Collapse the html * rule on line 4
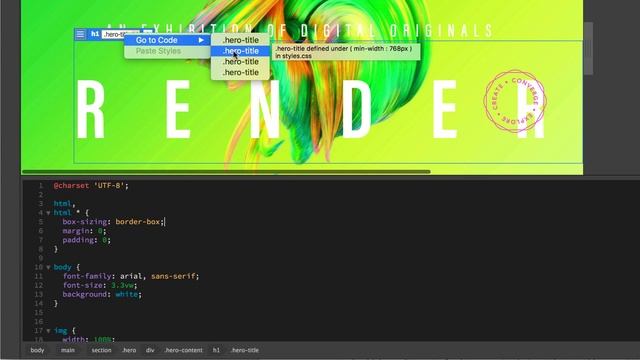This screenshot has height=360, width=640. [48, 213]
